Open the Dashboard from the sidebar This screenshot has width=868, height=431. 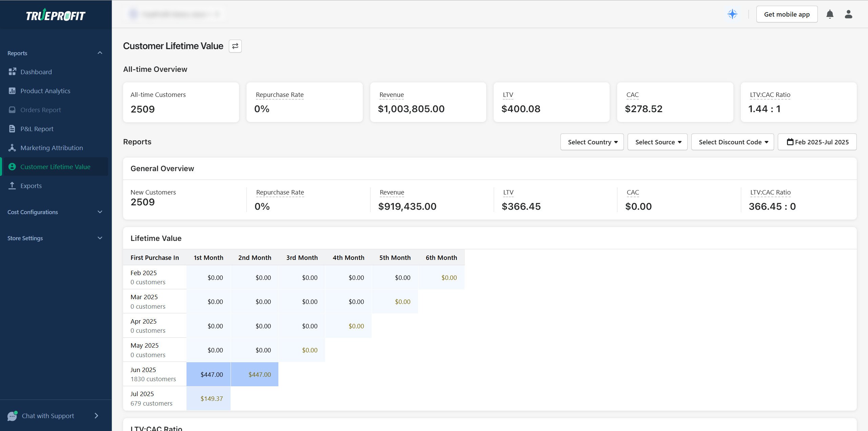pos(12,71)
